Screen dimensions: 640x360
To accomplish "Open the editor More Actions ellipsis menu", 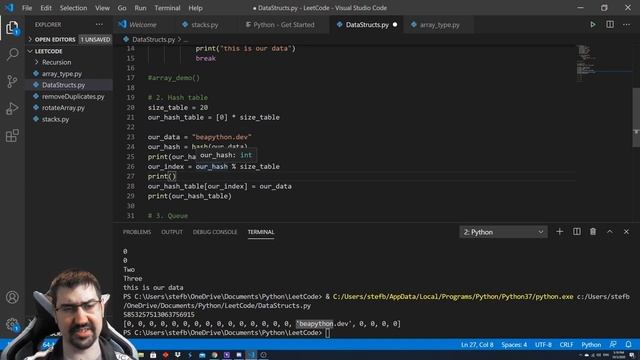I will coord(627,24).
